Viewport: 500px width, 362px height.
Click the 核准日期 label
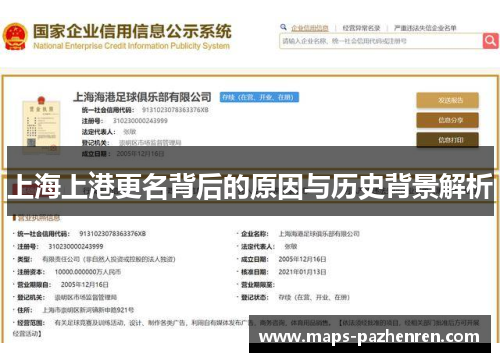coord(255,272)
